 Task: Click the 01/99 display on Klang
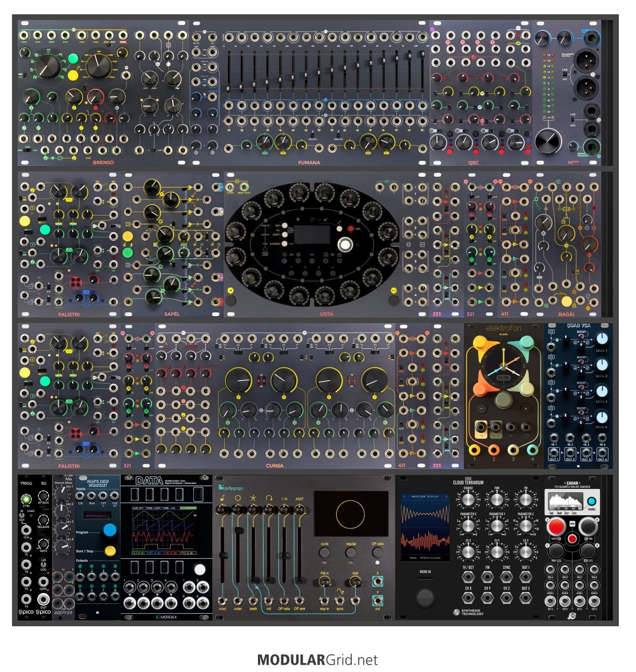pos(503,377)
